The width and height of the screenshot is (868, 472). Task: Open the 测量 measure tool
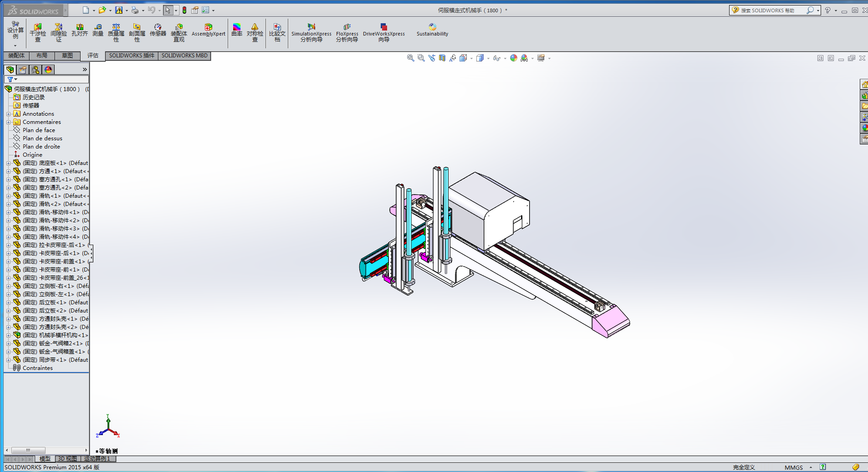tap(98, 30)
